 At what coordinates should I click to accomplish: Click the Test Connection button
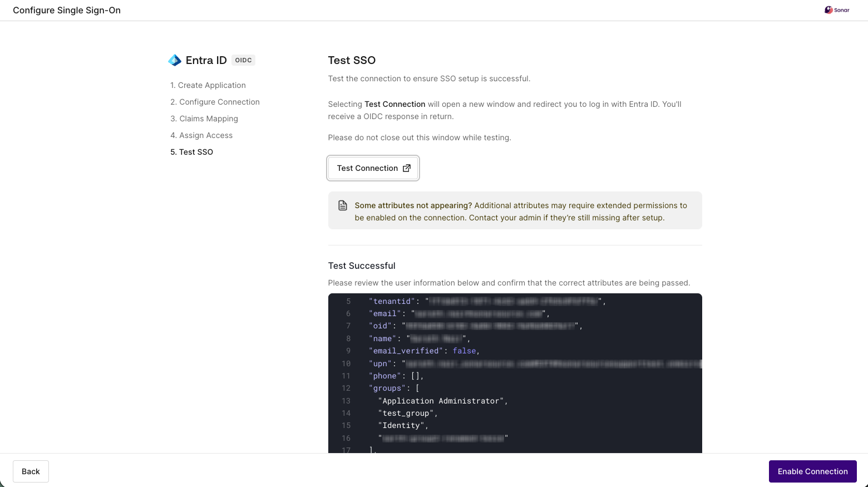pyautogui.click(x=373, y=168)
